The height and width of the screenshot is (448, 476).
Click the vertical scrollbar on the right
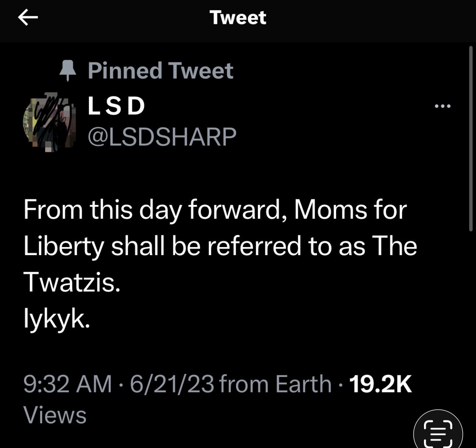470,138
